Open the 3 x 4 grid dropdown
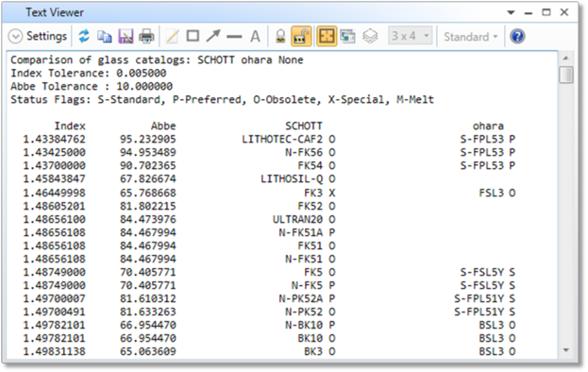Screen dimensions: 588x372 411,36
